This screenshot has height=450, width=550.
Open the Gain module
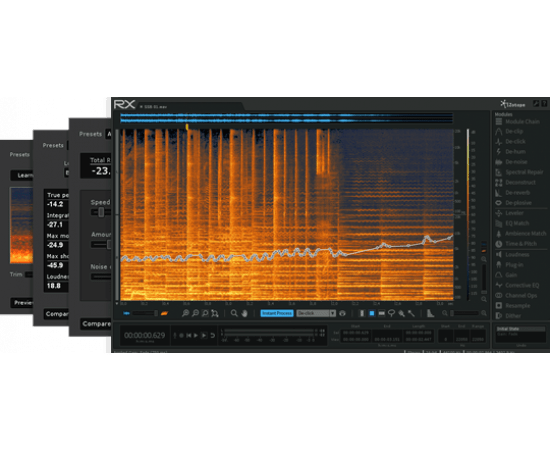point(507,275)
